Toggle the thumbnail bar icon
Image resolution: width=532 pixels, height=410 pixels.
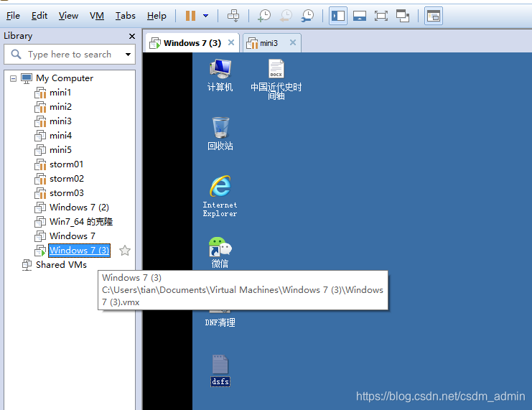pos(359,16)
